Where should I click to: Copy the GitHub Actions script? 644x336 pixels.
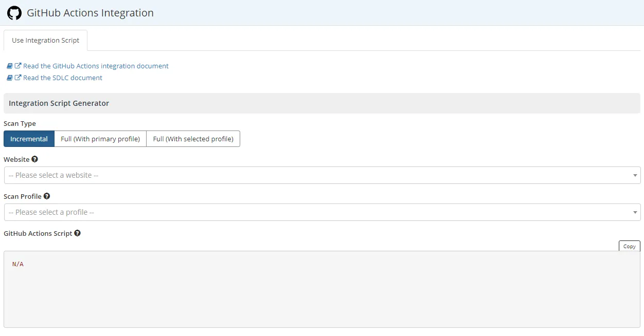629,246
